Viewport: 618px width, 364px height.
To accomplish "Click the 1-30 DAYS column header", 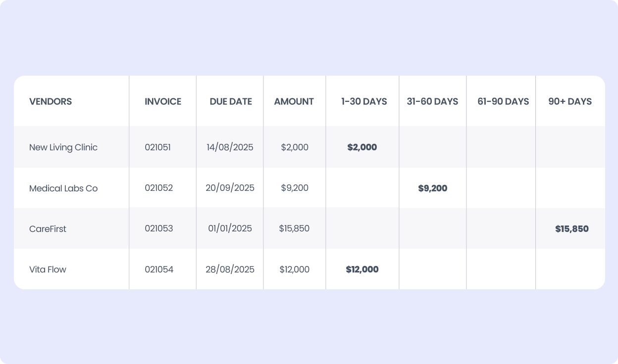I will 364,101.
